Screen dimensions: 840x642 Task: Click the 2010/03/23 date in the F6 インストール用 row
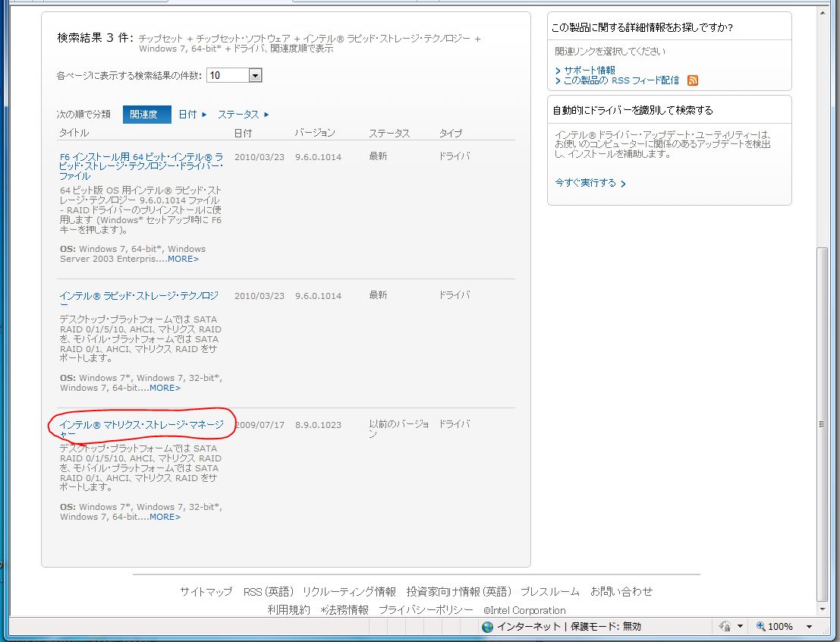tap(260, 157)
